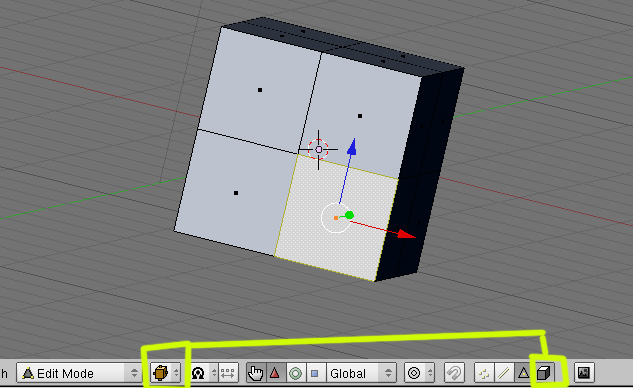
Task: Select the top-left face via its dot
Action: 260,90
